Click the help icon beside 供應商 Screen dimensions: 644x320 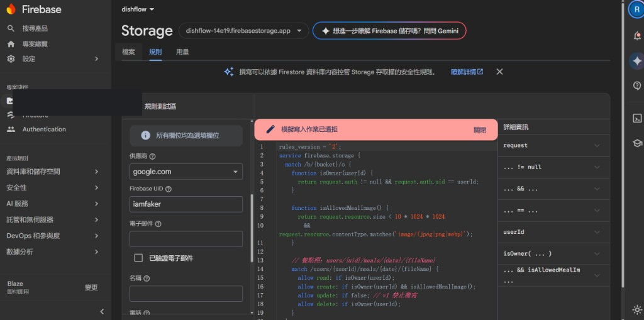point(152,157)
